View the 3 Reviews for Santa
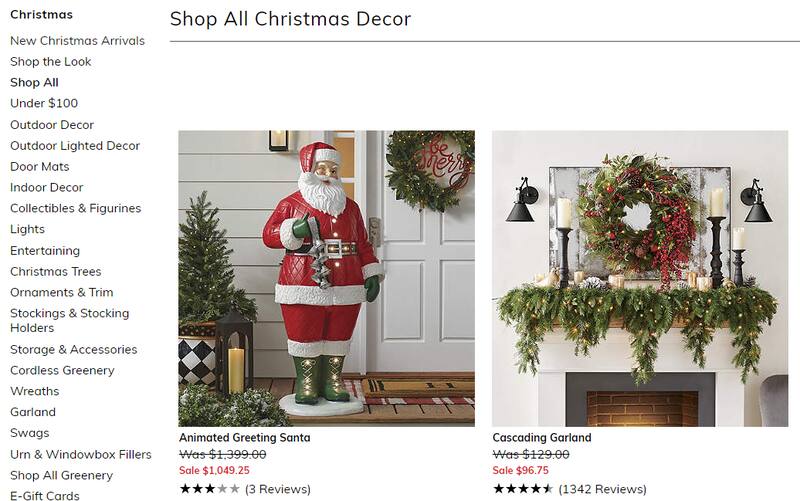Image resolution: width=800 pixels, height=501 pixels. (x=278, y=489)
